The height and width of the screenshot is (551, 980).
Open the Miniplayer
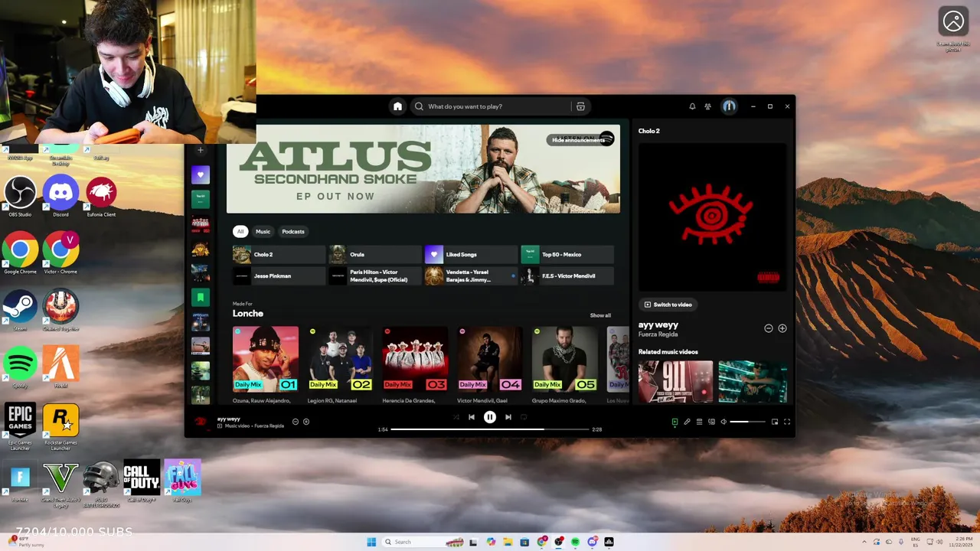coord(775,422)
